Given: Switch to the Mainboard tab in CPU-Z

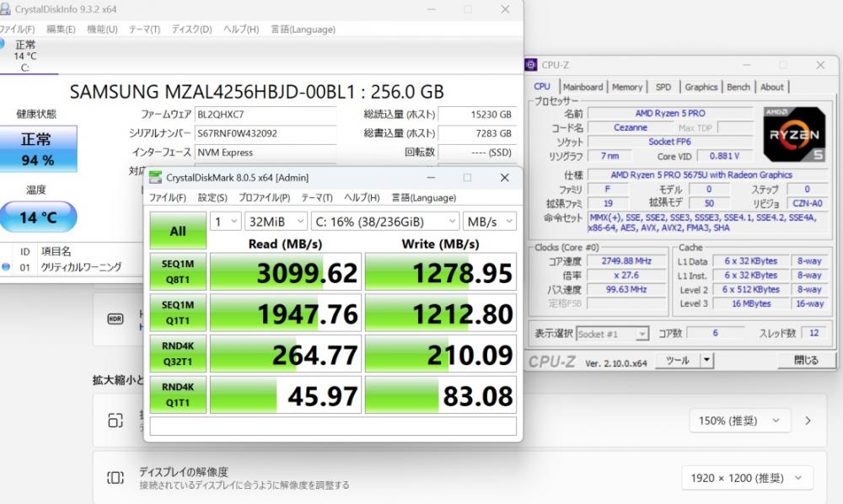Looking at the screenshot, I should point(583,87).
